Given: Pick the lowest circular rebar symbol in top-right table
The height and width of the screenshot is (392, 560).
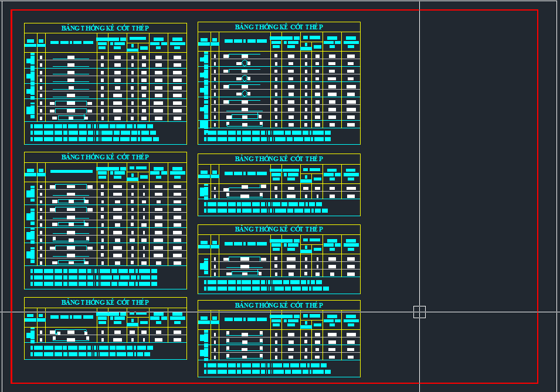Looking at the screenshot, I should [245, 93].
